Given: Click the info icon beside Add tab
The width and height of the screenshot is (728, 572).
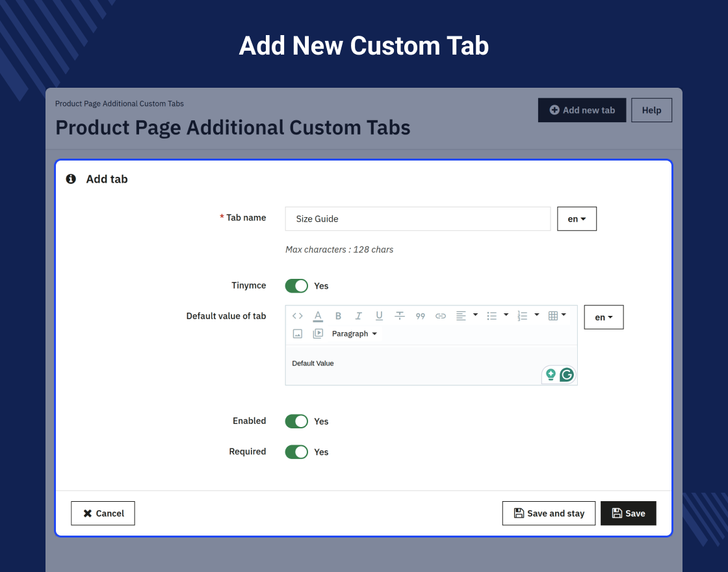Looking at the screenshot, I should coord(71,179).
